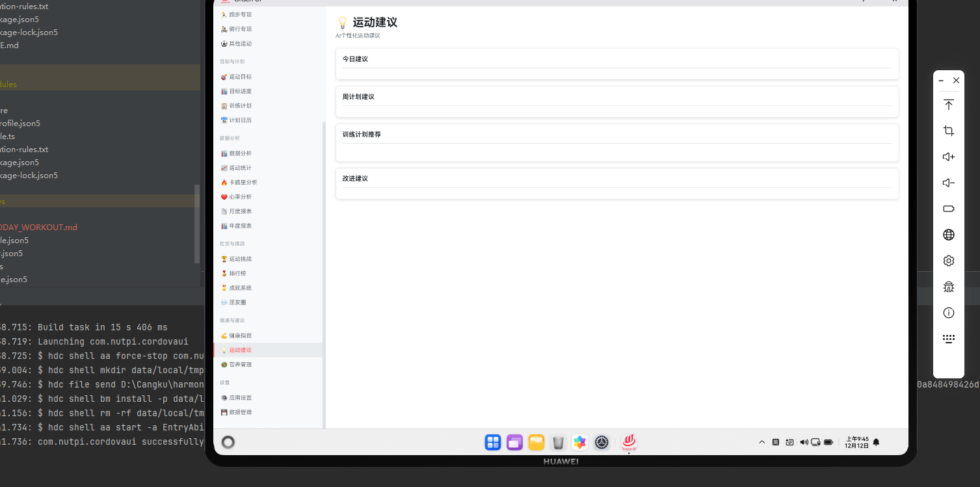This screenshot has height=487, width=980.
Task: Click the 改进建议 card
Action: point(617,183)
